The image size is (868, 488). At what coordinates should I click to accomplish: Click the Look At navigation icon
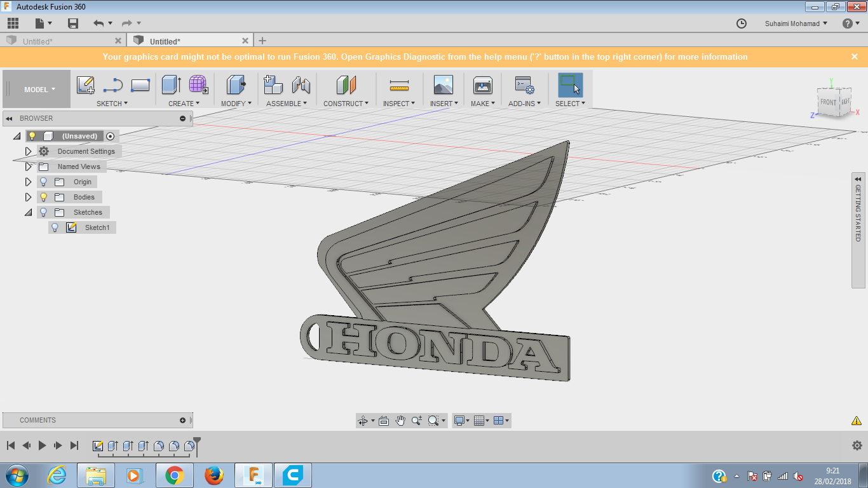(x=384, y=421)
